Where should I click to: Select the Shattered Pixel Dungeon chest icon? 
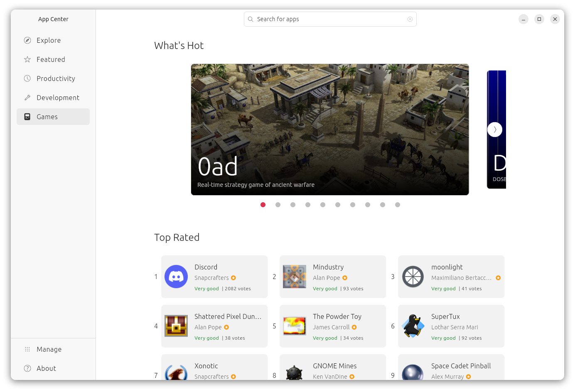pos(176,326)
